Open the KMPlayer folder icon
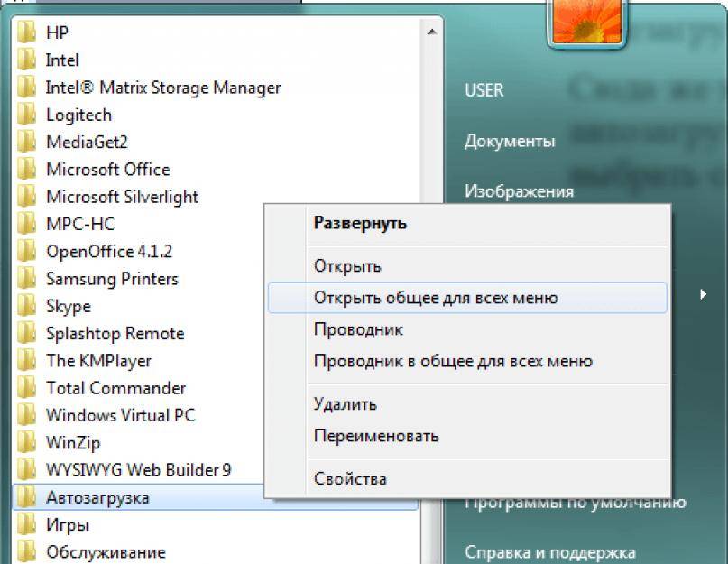This screenshot has width=728, height=564. 26,361
